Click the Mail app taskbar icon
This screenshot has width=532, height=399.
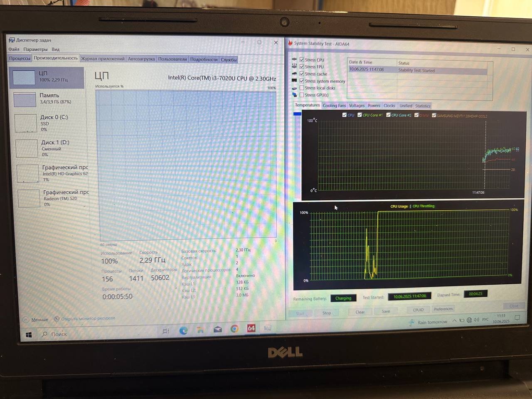pyautogui.click(x=217, y=330)
